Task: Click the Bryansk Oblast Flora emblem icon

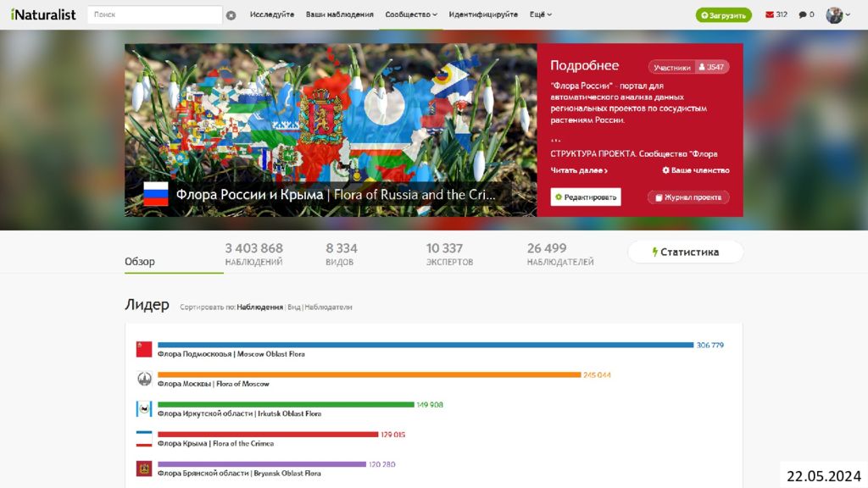Action: click(x=144, y=469)
